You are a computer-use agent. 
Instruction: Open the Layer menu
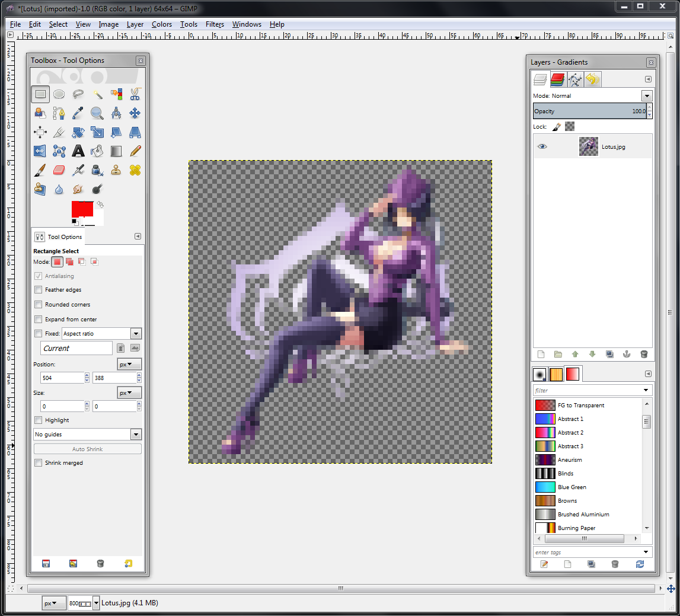coord(135,24)
